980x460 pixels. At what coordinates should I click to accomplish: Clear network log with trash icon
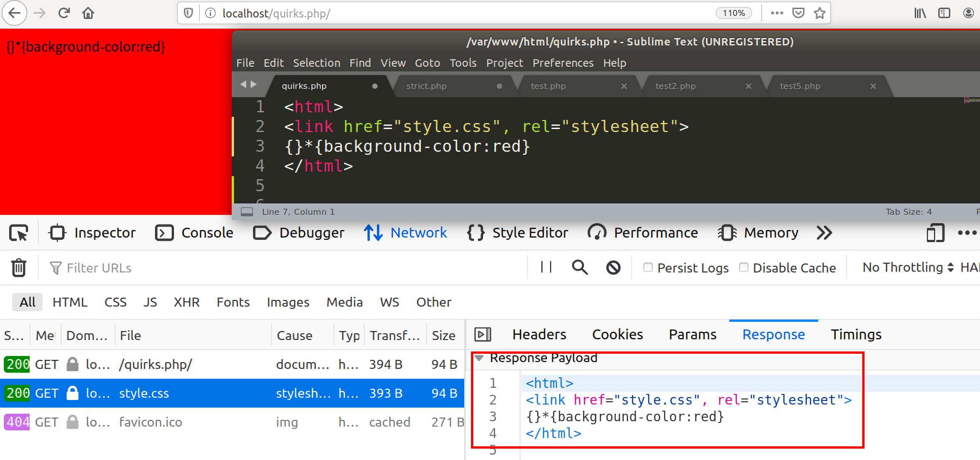[x=19, y=268]
